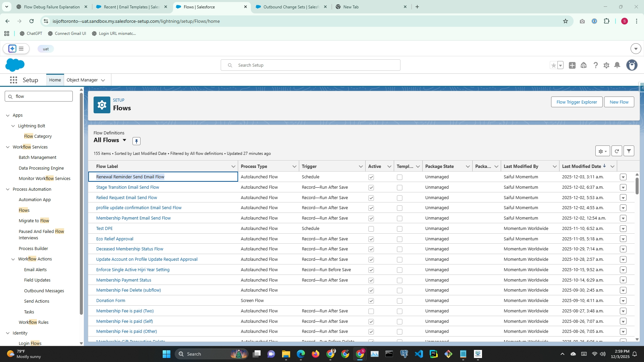This screenshot has height=362, width=644.
Task: Open the notifications bell
Action: [617, 65]
